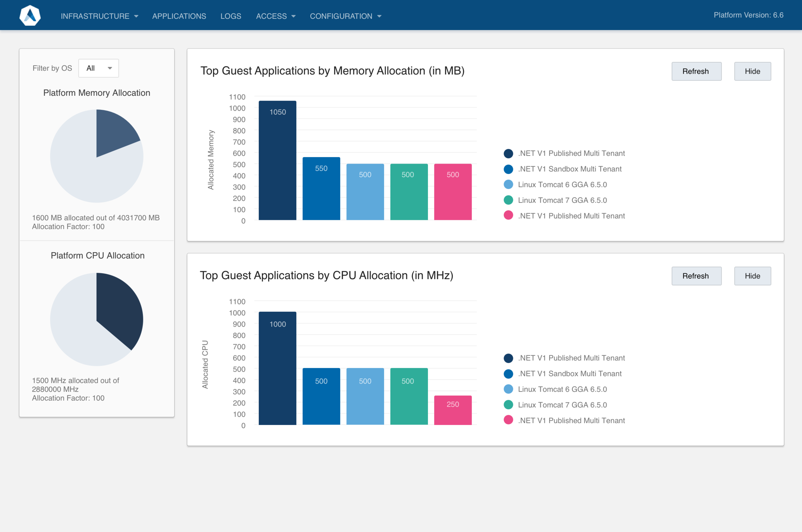Hide the Memory Allocation chart

[x=752, y=71]
